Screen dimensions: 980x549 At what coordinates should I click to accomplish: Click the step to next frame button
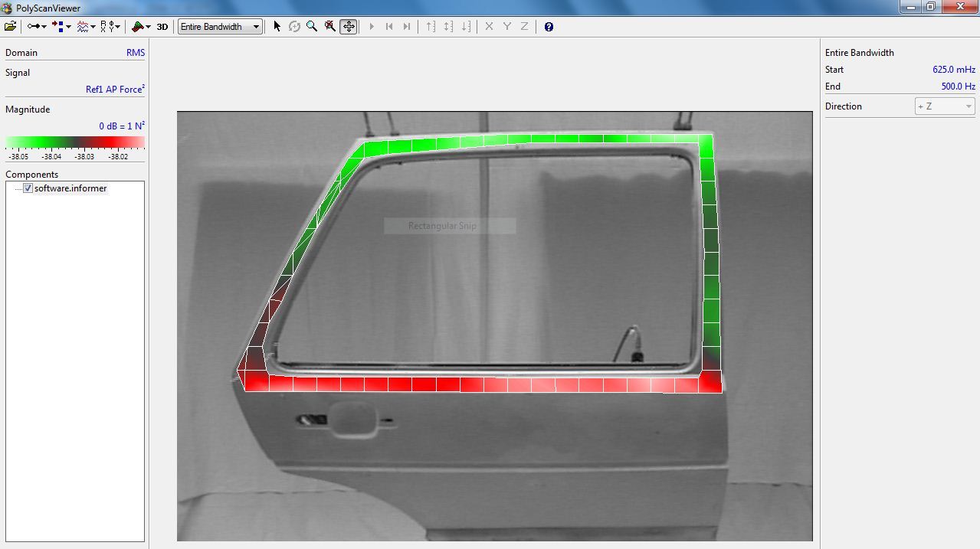coord(407,26)
